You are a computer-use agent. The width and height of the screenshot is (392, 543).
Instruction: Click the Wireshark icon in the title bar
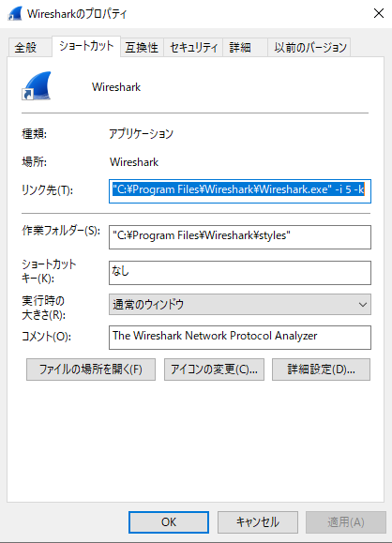point(15,13)
